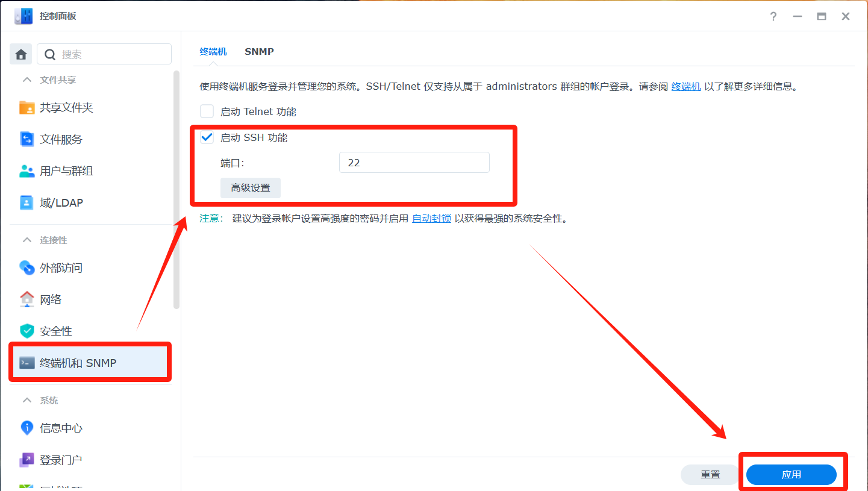The image size is (868, 491).
Task: Open 文件服务 file services icon
Action: pyautogui.click(x=27, y=140)
